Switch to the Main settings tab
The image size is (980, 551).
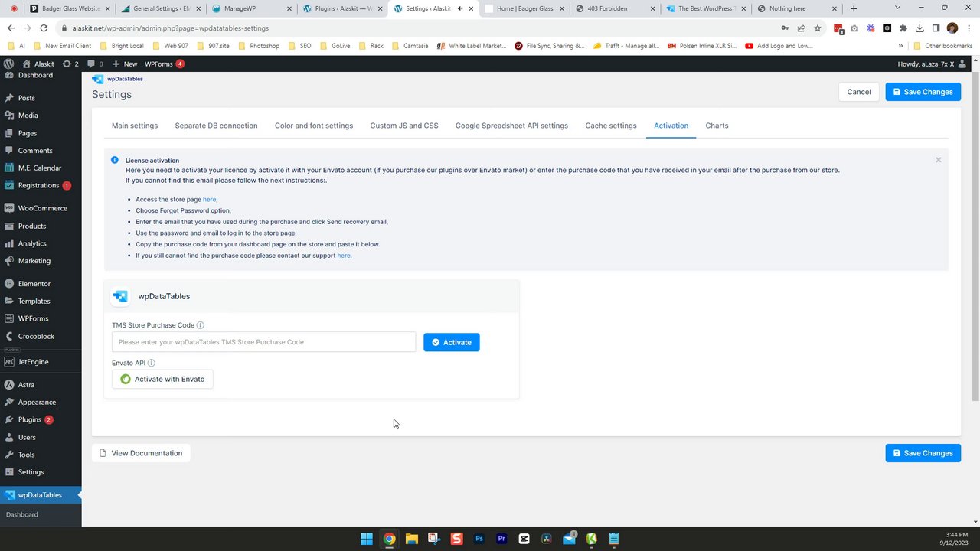coord(135,126)
